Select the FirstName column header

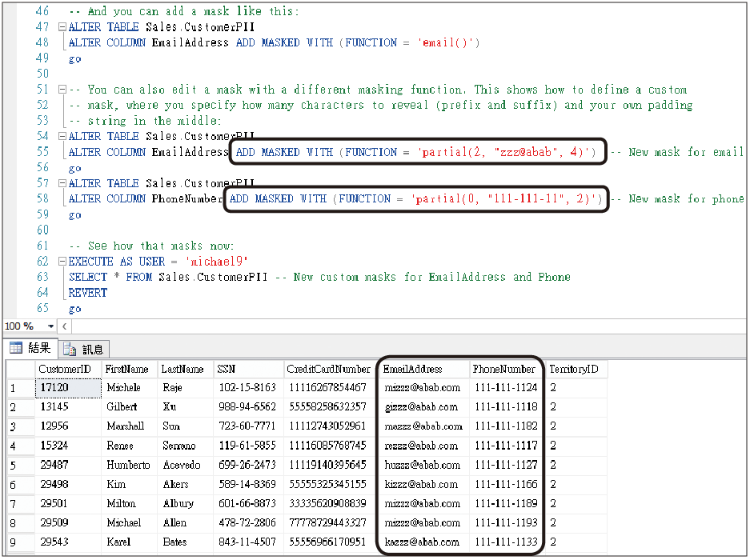[129, 369]
